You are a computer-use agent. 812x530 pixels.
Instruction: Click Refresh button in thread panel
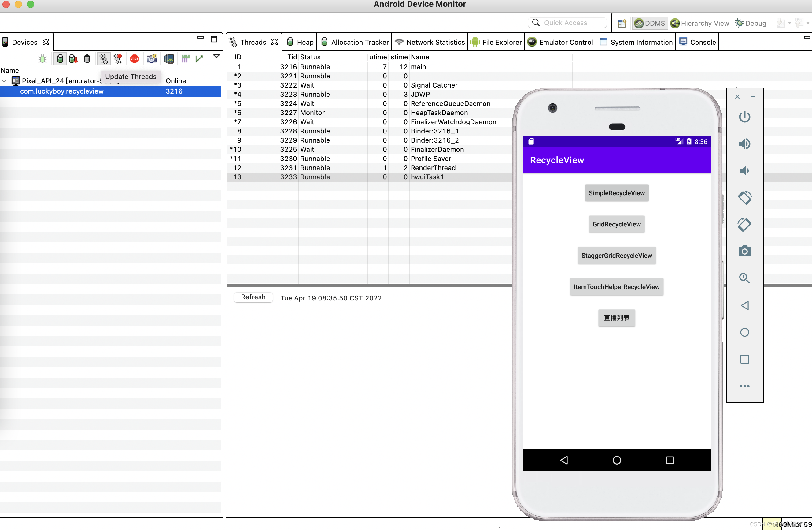pyautogui.click(x=253, y=297)
